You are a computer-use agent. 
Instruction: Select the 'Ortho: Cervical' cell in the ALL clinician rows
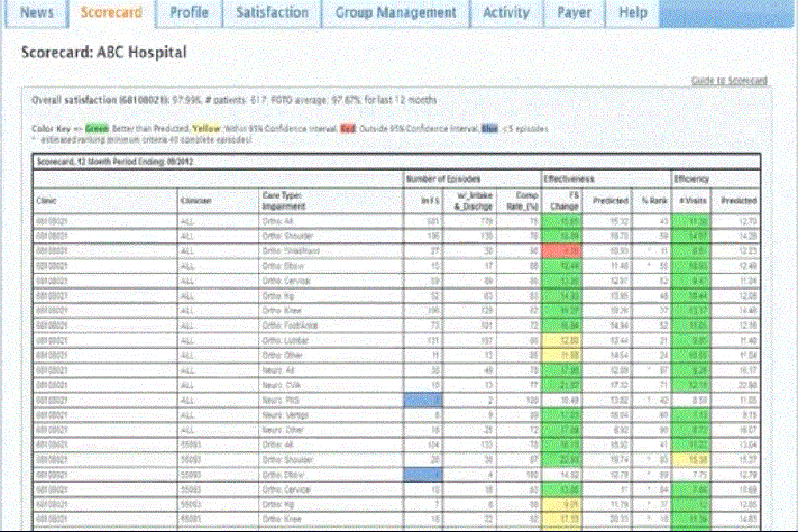331,281
